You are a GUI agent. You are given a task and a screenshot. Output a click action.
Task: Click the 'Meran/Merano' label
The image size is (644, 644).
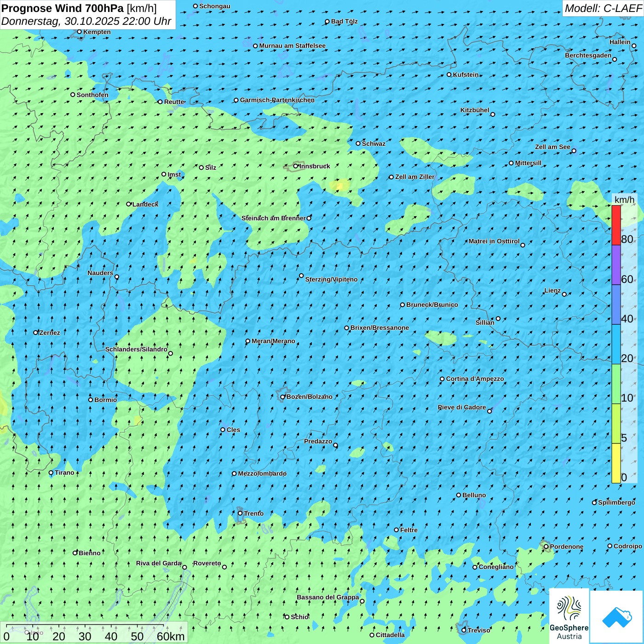click(274, 341)
